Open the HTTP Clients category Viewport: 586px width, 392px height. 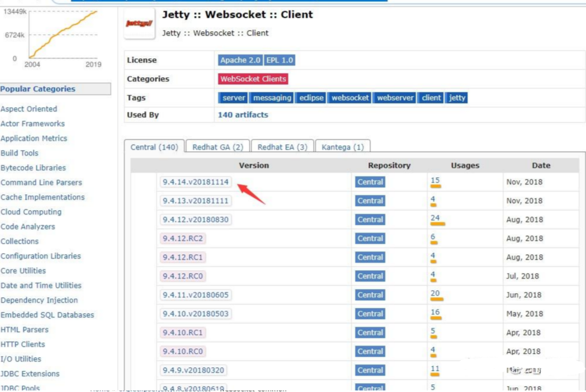(22, 344)
